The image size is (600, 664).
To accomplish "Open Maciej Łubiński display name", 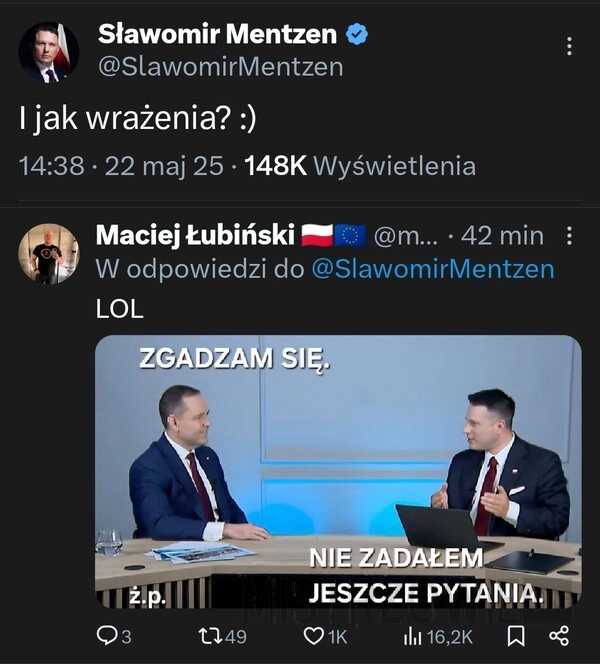I will [x=197, y=236].
